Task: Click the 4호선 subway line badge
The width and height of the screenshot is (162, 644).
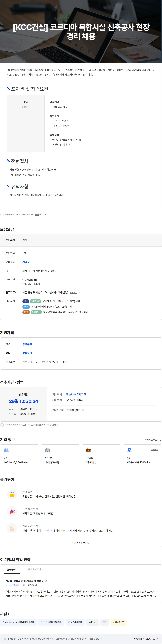Action: click(x=26, y=307)
